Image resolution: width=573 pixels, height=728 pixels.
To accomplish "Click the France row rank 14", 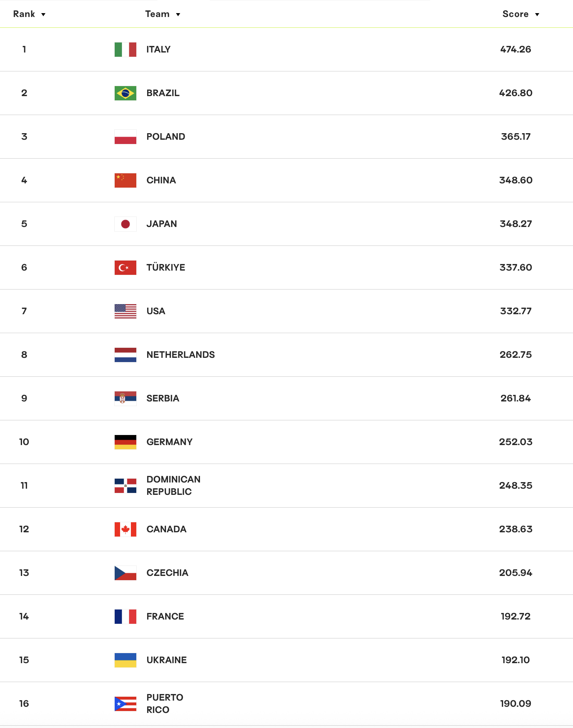I will 24,616.
